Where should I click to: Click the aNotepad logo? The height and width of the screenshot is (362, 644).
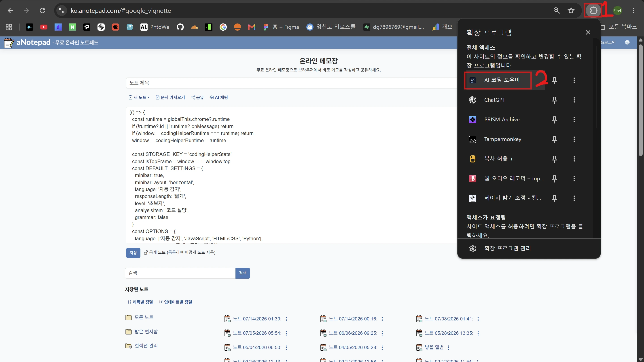pos(27,42)
